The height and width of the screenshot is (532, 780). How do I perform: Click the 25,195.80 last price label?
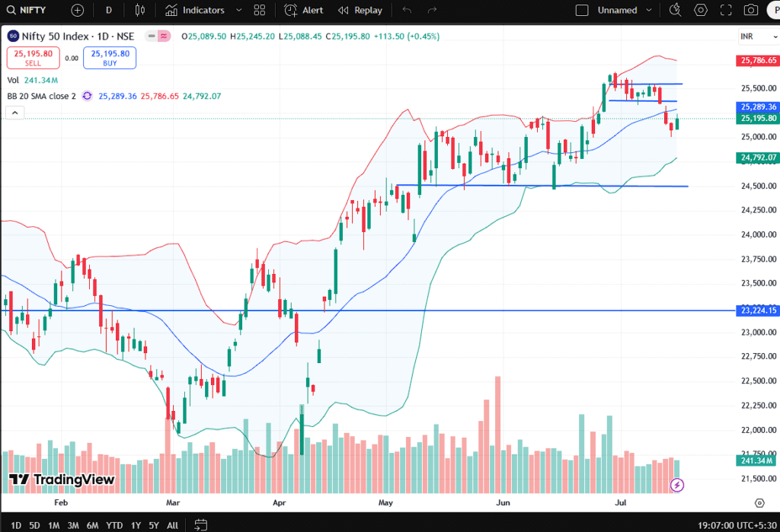(x=758, y=118)
